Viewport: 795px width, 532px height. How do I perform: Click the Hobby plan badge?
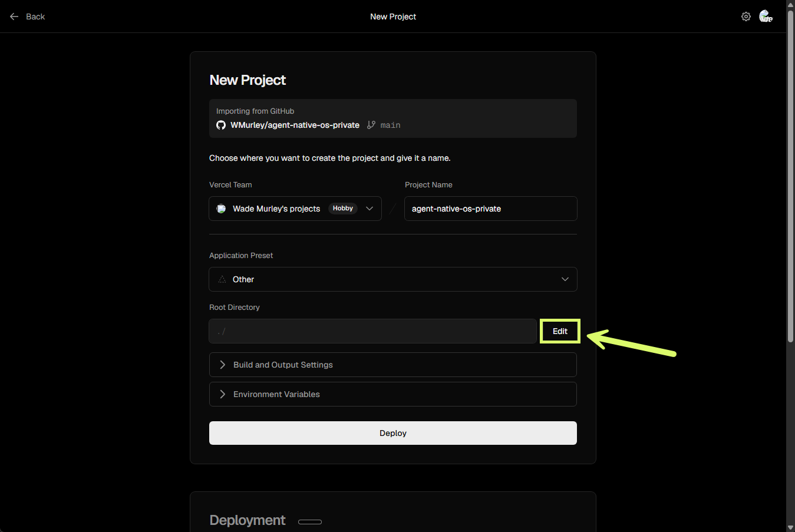coord(343,209)
